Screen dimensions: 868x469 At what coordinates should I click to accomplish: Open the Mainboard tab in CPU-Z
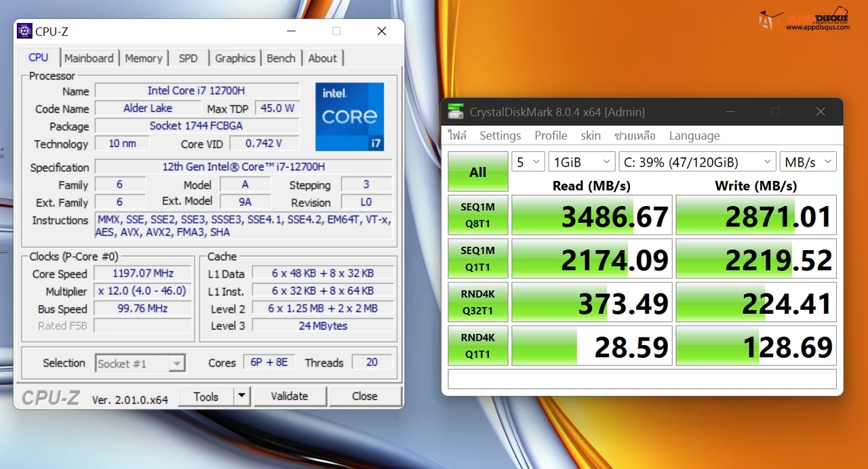(89, 58)
